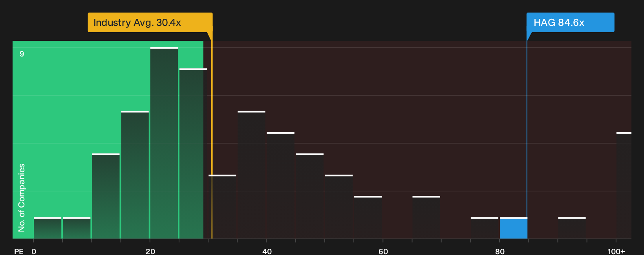Select the histogram bar at PE 55-60

pyautogui.click(x=368, y=217)
